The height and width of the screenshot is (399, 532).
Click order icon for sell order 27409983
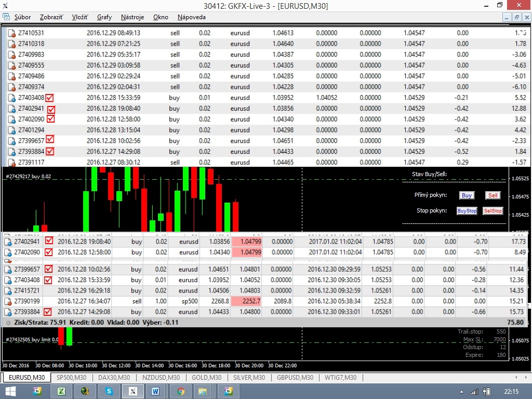click(11, 55)
